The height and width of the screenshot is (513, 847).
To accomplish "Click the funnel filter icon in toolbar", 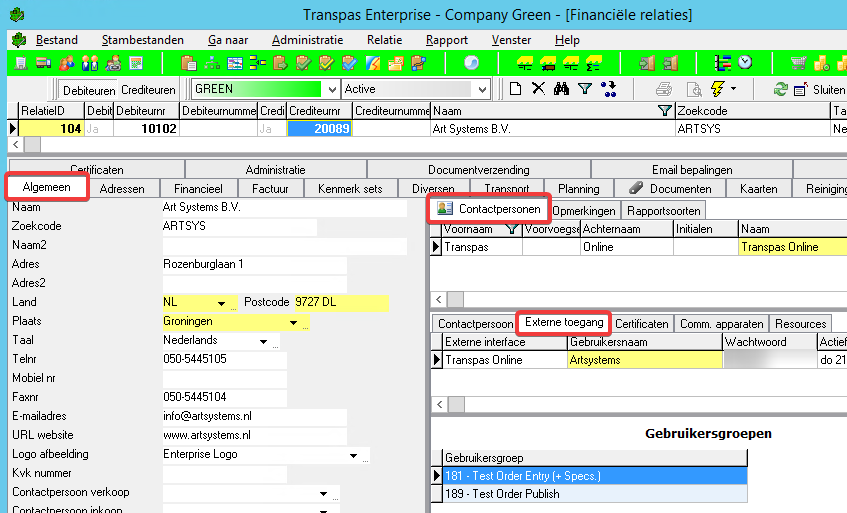I will [x=585, y=89].
